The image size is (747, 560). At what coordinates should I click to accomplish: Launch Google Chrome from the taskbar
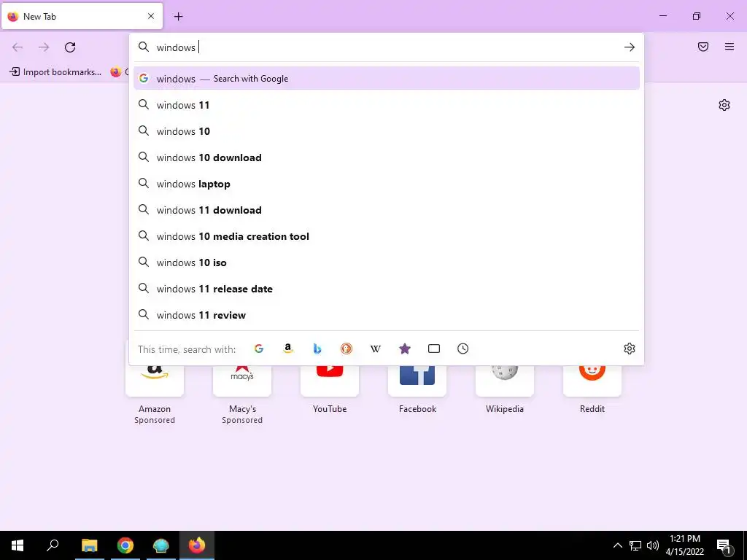click(125, 545)
